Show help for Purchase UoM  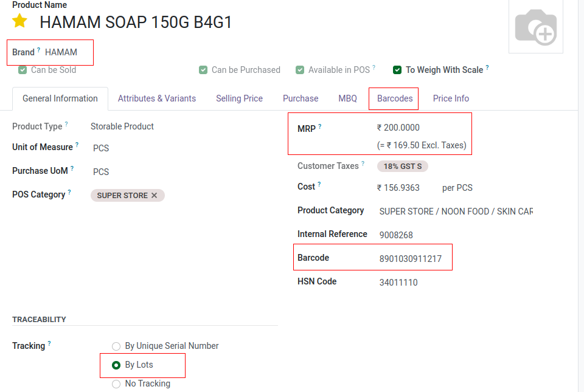[x=72, y=168]
